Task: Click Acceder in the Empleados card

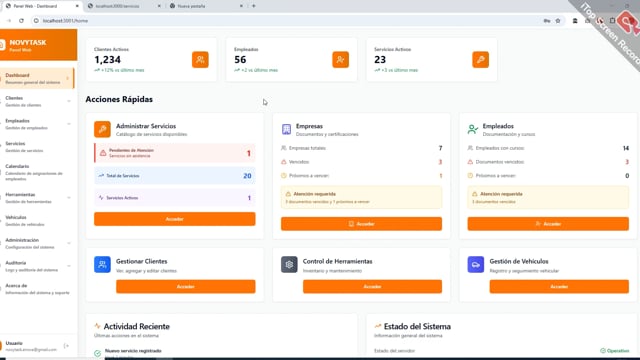Action: [x=548, y=224]
